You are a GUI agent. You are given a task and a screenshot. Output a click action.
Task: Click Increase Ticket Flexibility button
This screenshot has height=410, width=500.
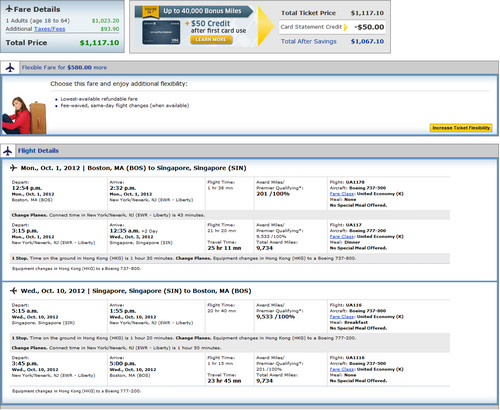[461, 128]
